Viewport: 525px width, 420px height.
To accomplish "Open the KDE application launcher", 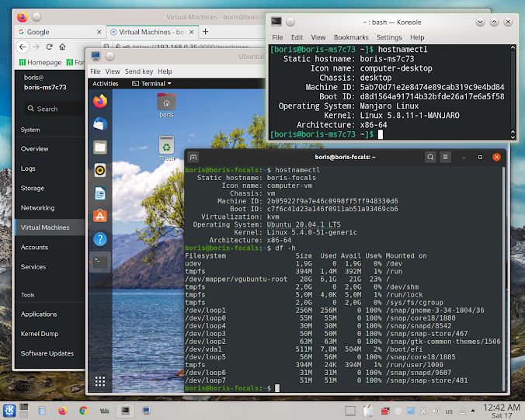I will (9, 410).
